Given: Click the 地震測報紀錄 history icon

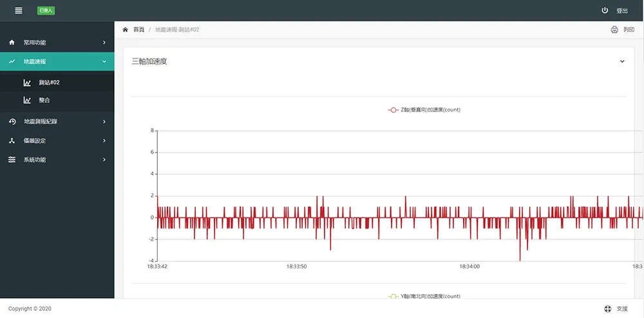Looking at the screenshot, I should pyautogui.click(x=12, y=122).
